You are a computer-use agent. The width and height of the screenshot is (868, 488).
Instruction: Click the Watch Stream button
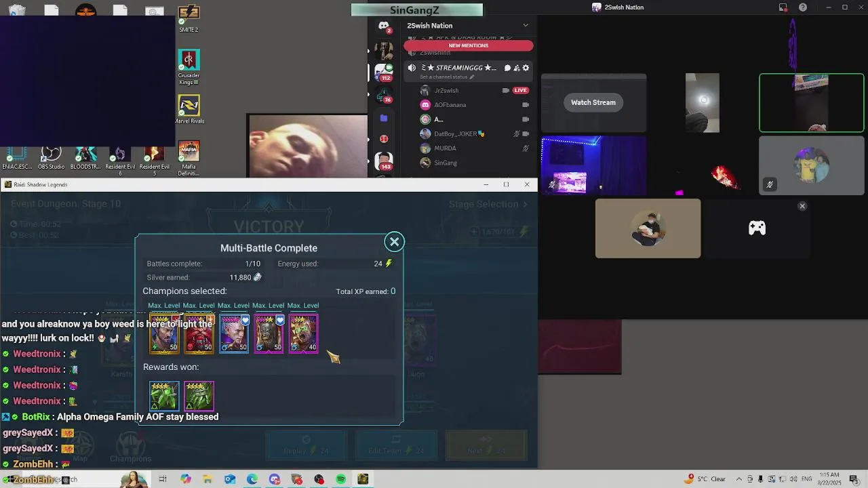coord(593,102)
